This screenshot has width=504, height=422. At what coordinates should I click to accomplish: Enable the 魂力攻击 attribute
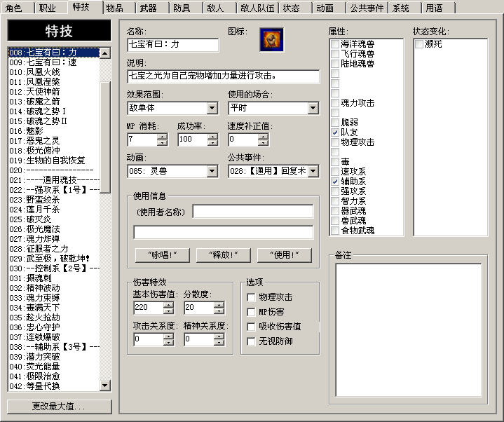point(335,103)
